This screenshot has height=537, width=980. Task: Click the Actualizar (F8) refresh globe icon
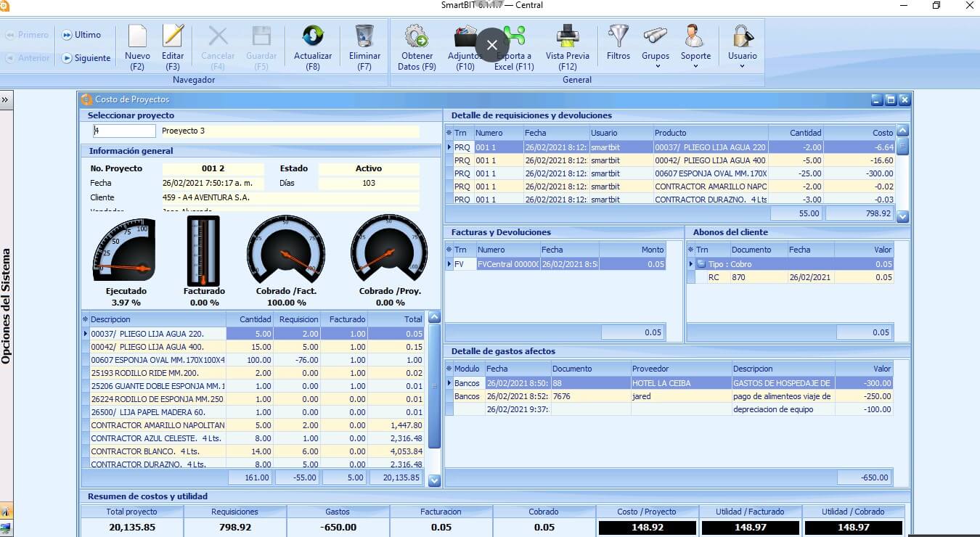tap(313, 36)
